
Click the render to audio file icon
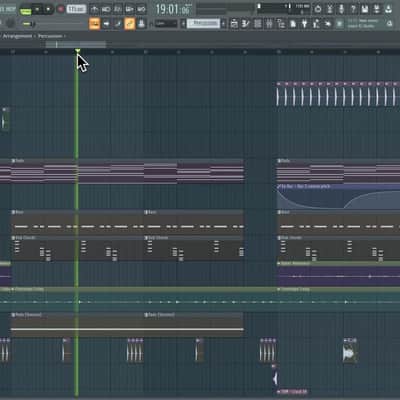(x=377, y=9)
